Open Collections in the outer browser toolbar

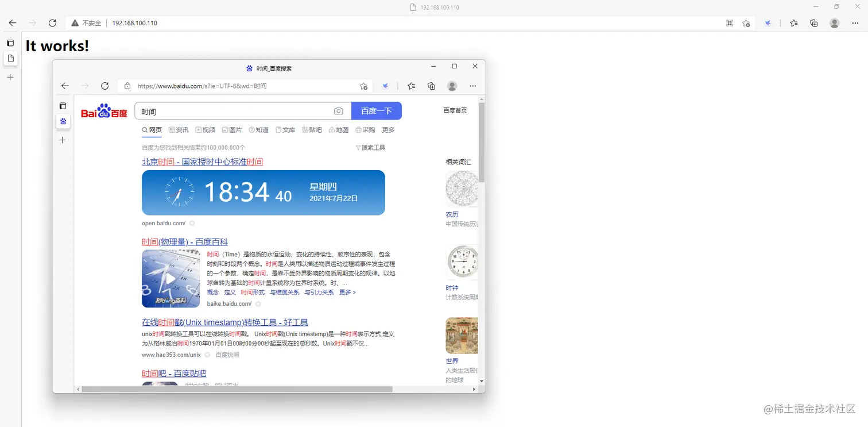(813, 23)
